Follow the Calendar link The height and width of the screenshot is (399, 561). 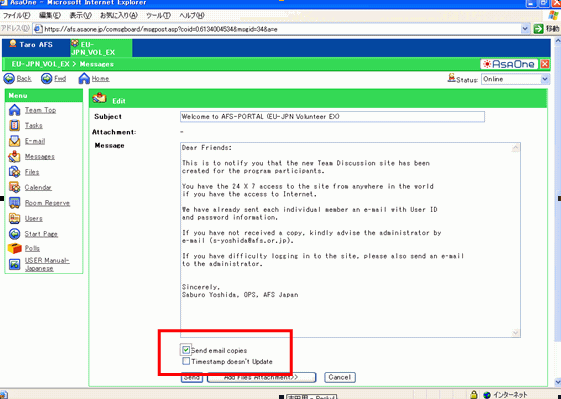tap(38, 188)
